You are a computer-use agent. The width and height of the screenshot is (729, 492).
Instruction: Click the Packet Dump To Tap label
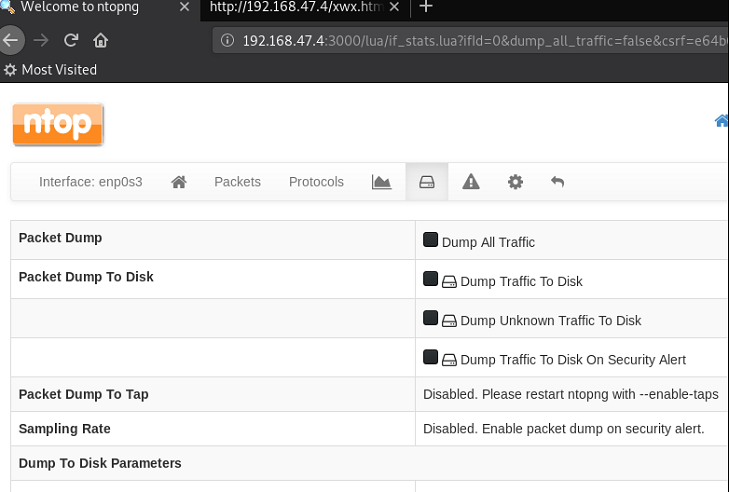tap(84, 394)
